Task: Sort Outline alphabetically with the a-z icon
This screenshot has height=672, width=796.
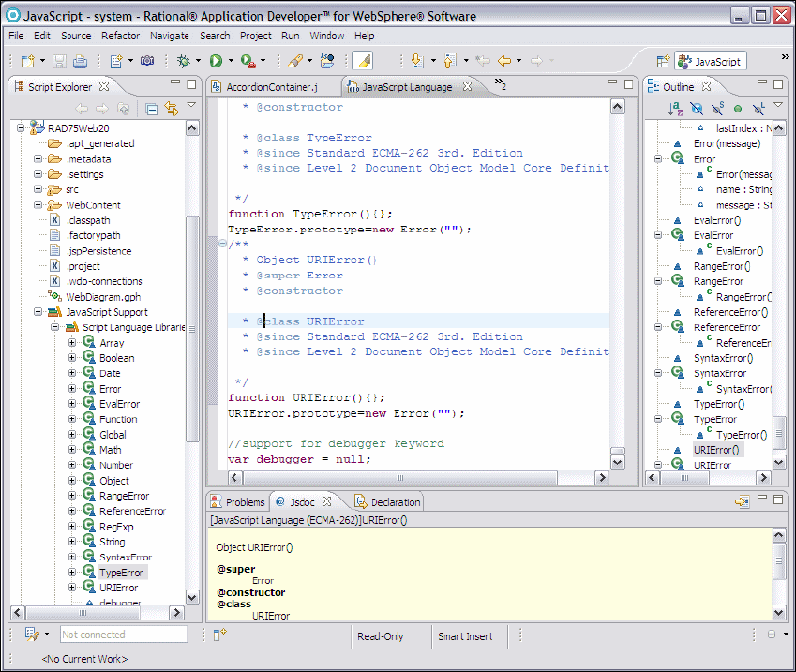Action: click(676, 109)
